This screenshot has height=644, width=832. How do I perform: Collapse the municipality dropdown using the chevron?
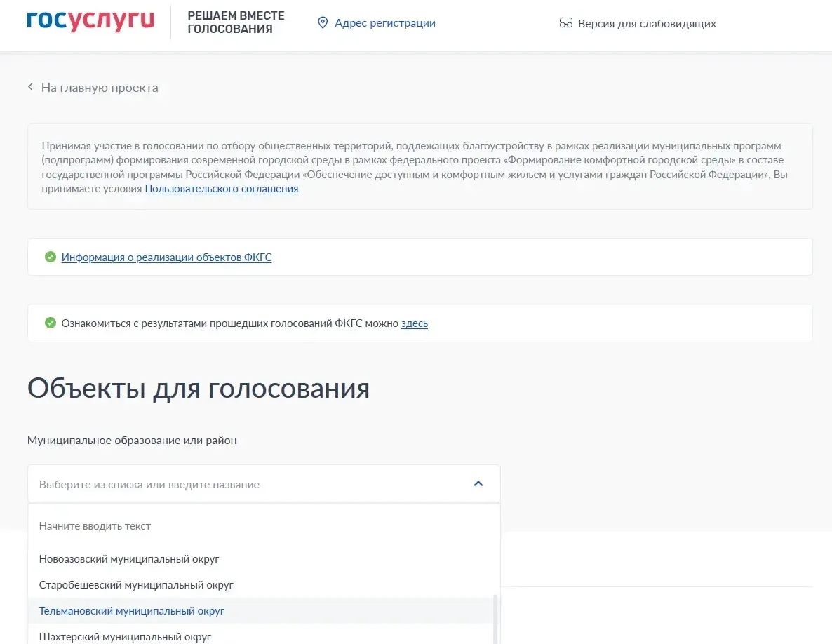478,483
